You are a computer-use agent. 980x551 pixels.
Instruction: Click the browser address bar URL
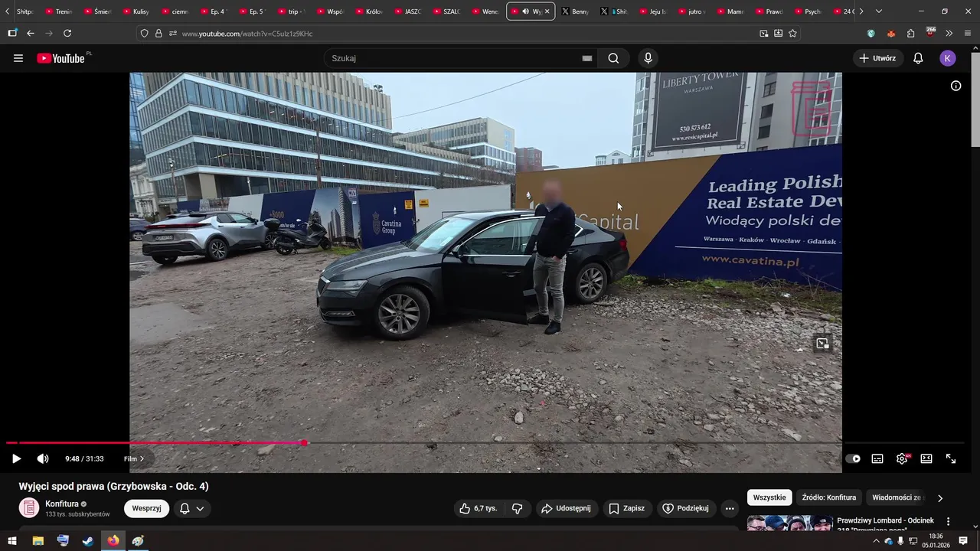247,34
